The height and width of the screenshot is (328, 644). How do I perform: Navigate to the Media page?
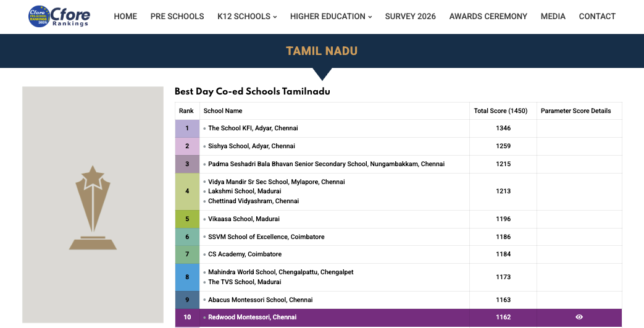click(x=553, y=17)
